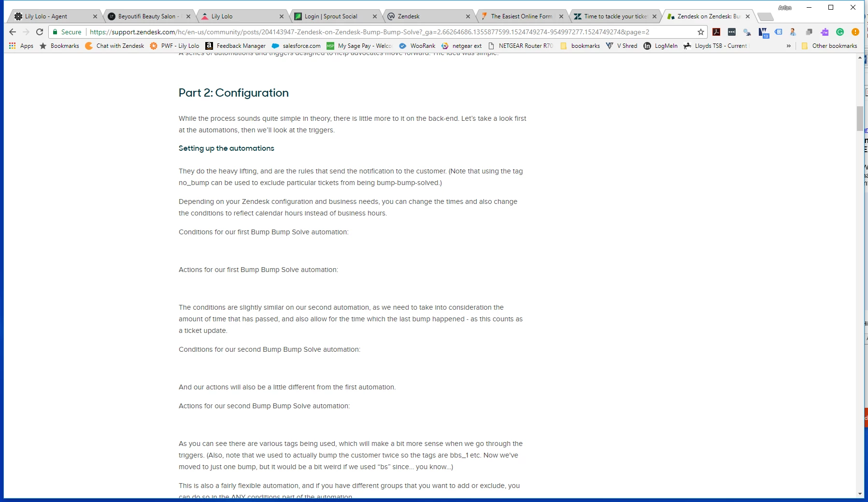Click 'Actions for our second Bump Bump Solve automation:'
868x502 pixels.
(264, 406)
